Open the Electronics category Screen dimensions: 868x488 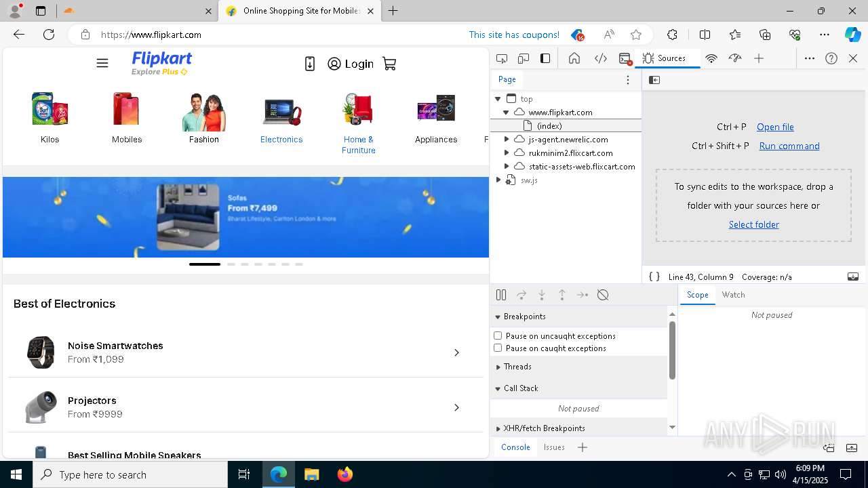pyautogui.click(x=281, y=119)
